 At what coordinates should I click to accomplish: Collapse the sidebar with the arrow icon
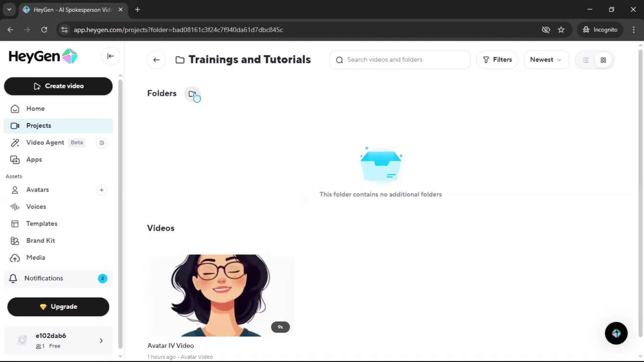[x=110, y=56]
